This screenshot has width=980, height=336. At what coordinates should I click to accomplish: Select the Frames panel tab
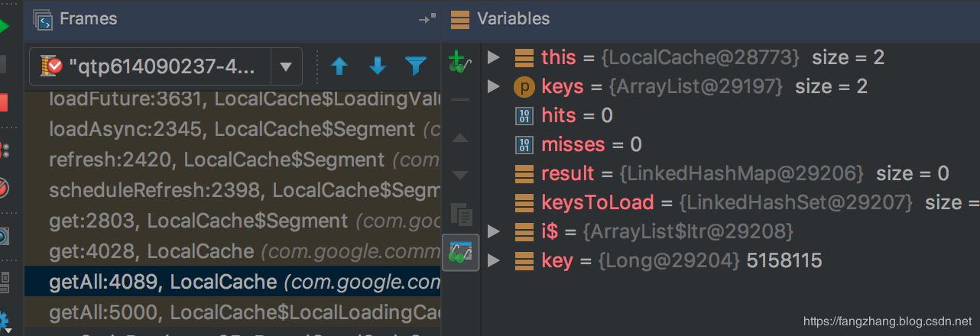point(89,18)
